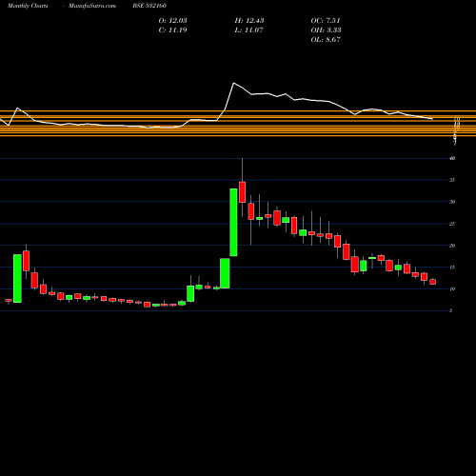Image resolution: width=476 pixels, height=476 pixels.
Task: Click the 'OC: 7.51' reading
Action: click(326, 21)
